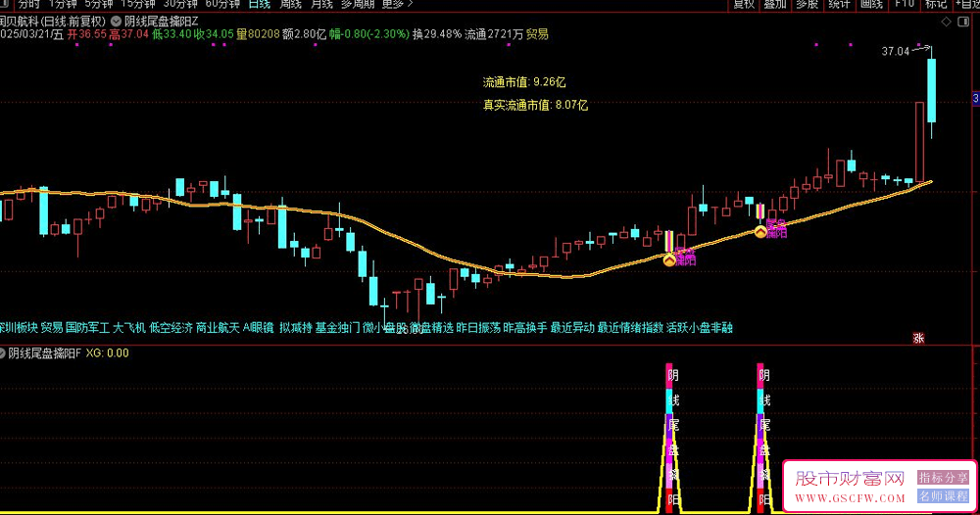Screen dimensions: 980x515
Task: Open the WWW.GSCFW.COM website link
Action: pos(850,498)
